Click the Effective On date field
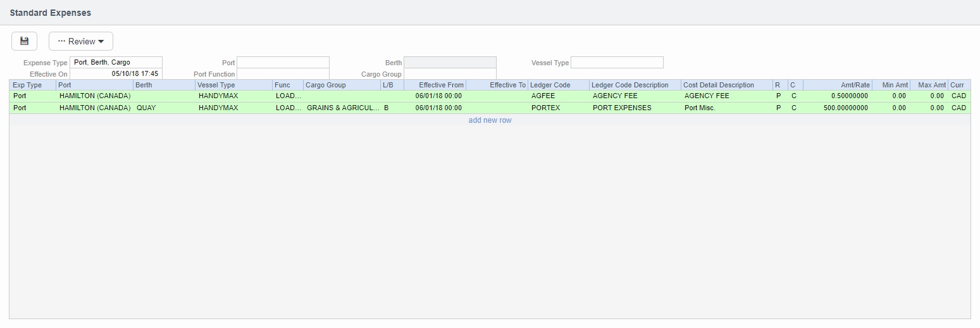The width and height of the screenshot is (980, 328). (116, 73)
